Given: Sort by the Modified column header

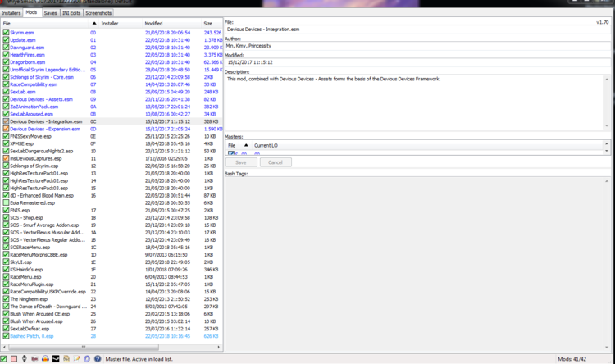Looking at the screenshot, I should [172, 24].
